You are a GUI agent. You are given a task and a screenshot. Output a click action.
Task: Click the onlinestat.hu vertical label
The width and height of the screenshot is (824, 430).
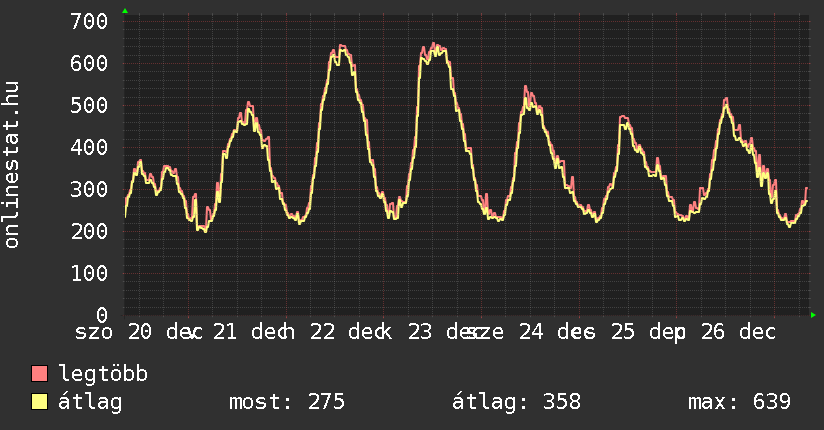tap(13, 165)
